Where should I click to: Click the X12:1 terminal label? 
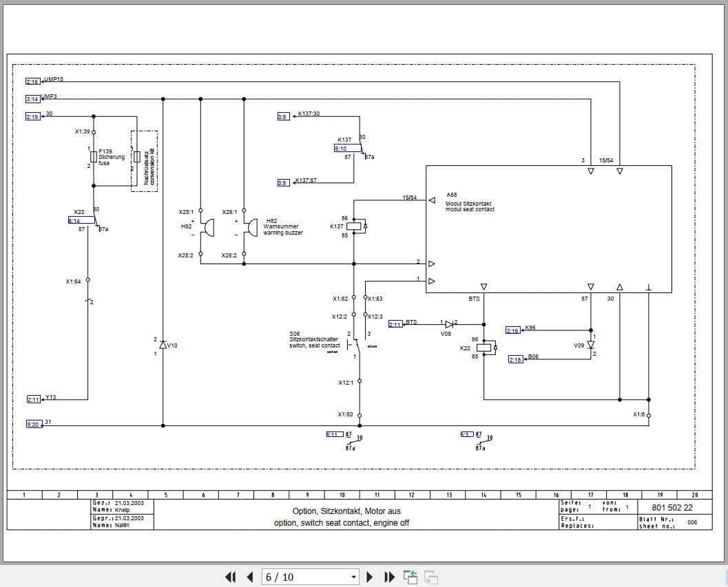click(x=346, y=383)
